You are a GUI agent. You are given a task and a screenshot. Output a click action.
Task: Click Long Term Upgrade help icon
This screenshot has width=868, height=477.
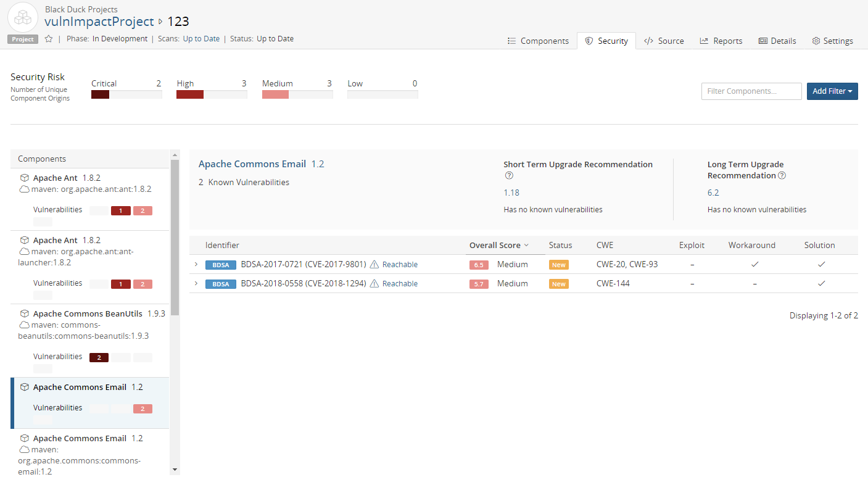782,176
